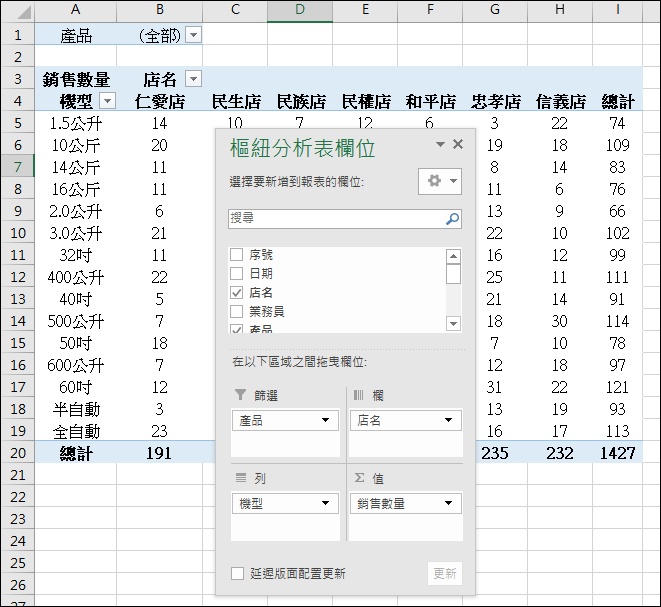The width and height of the screenshot is (661, 607).
Task: Click the field list scrollbar thumb
Action: point(453,274)
